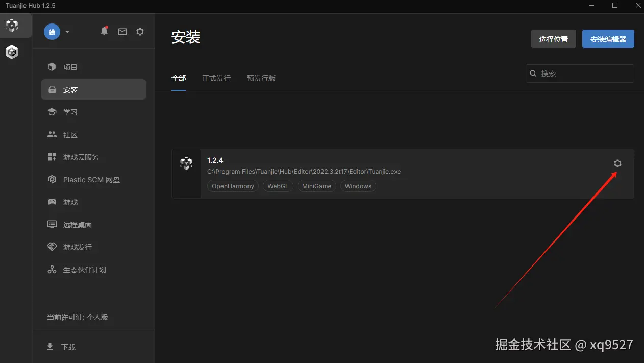Open 远程桌面 sidebar item
Screen dimensions: 644x363
pos(93,225)
